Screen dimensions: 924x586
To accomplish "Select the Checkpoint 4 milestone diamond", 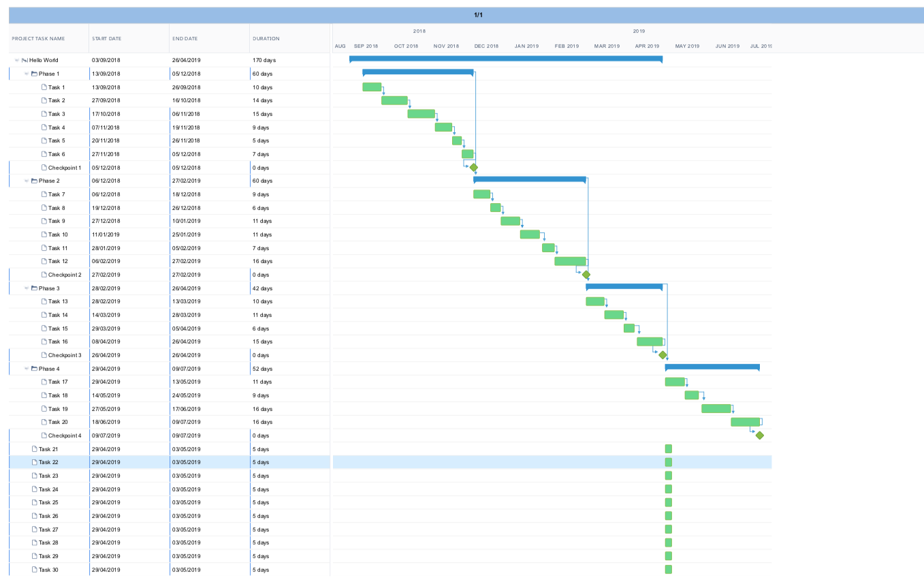I will (759, 435).
